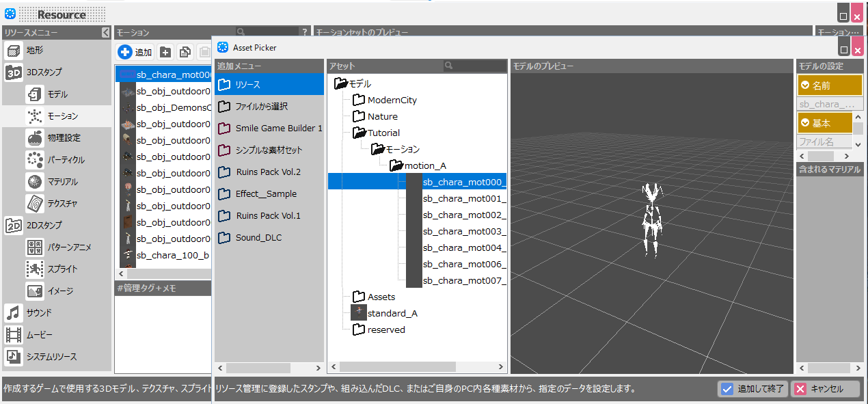The height and width of the screenshot is (404, 868).
Task: Choose the サウンド sound category
Action: (38, 313)
